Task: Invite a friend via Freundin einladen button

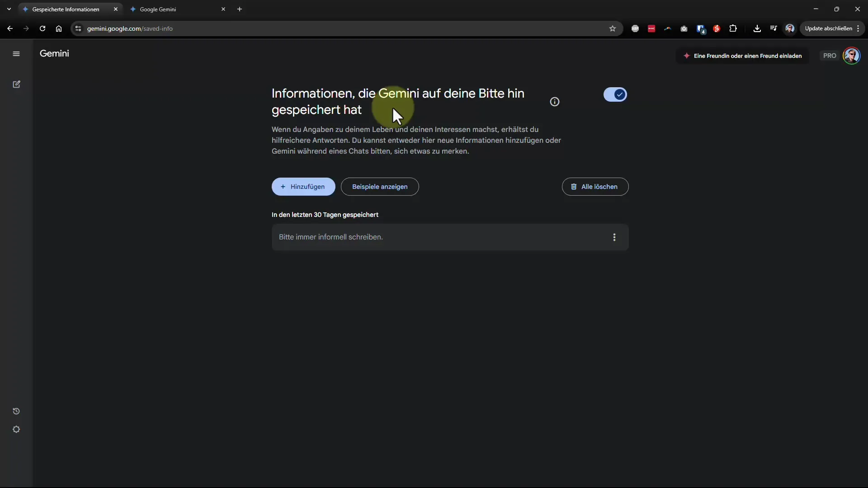Action: point(742,56)
